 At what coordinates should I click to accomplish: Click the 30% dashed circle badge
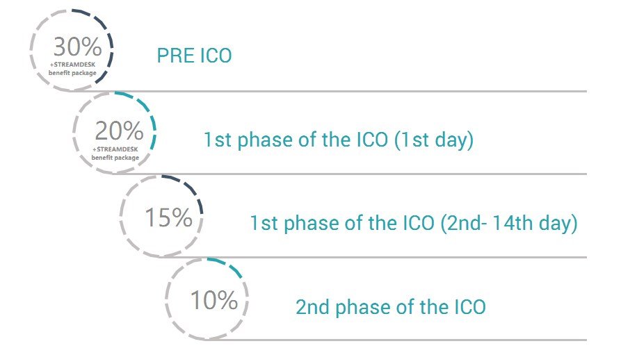click(x=72, y=50)
